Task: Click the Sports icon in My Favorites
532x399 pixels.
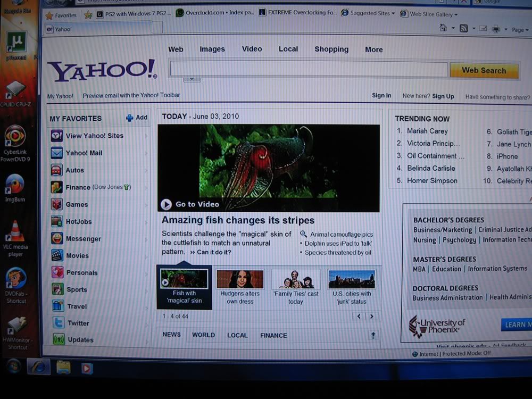Action: pos(58,289)
